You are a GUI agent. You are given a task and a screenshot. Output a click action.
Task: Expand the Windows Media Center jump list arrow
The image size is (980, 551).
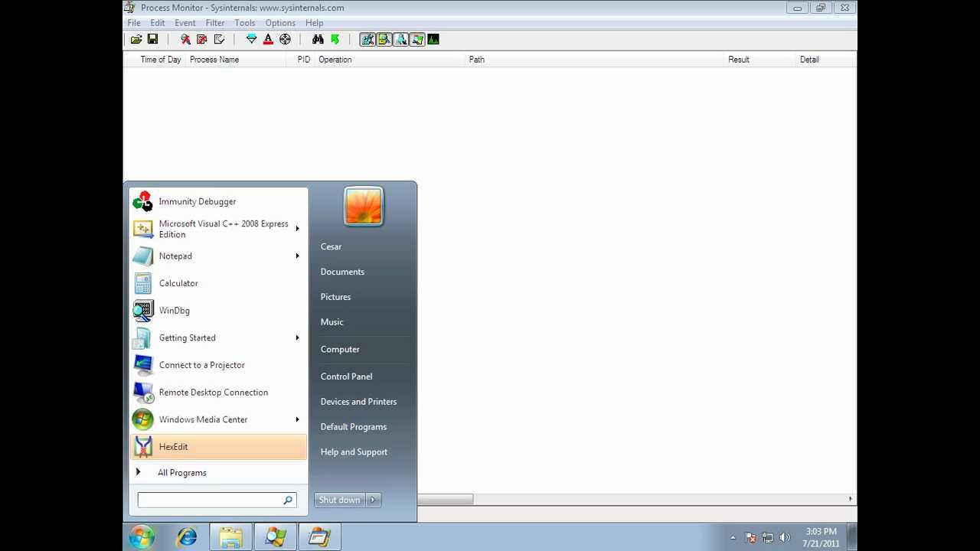point(297,419)
